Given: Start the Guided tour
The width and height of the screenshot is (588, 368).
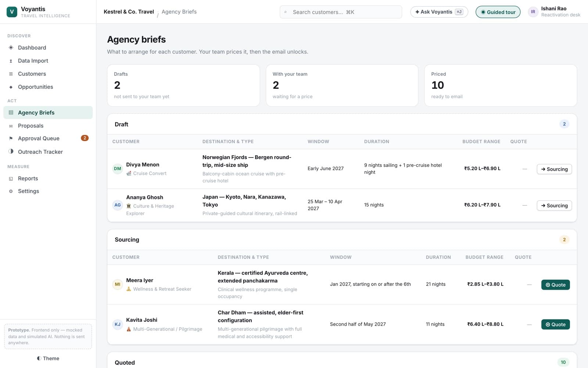Looking at the screenshot, I should (498, 12).
